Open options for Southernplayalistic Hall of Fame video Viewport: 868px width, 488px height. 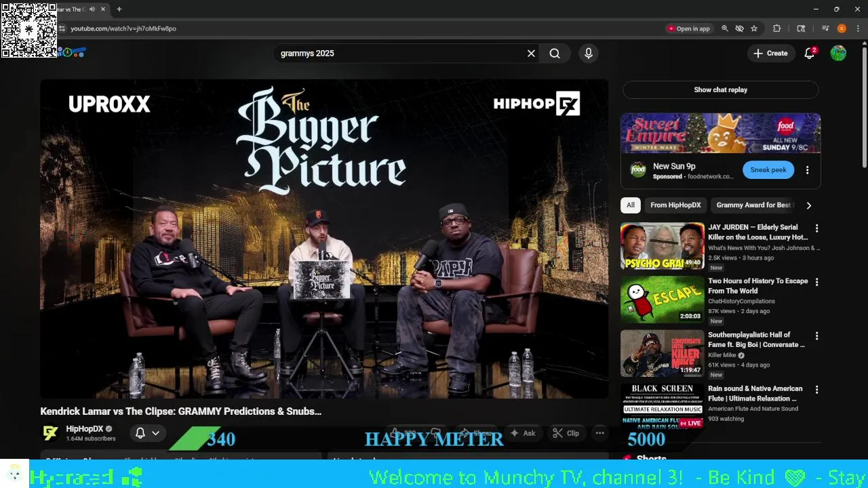tap(816, 336)
